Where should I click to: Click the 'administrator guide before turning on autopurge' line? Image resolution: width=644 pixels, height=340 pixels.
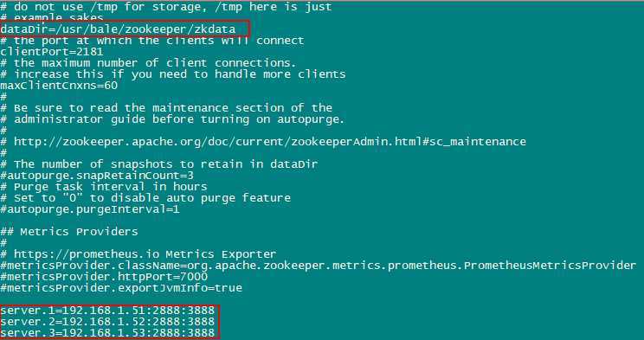172,119
